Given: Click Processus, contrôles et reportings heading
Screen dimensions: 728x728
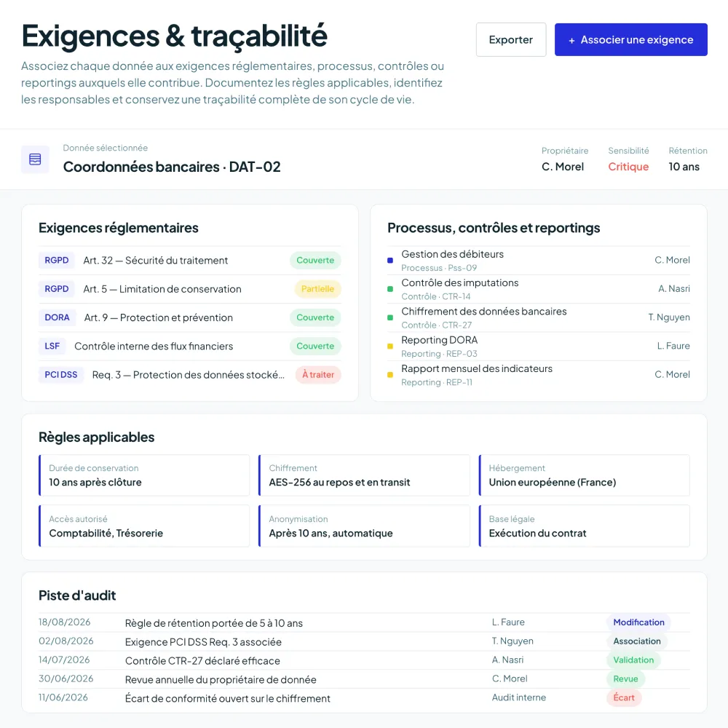Looking at the screenshot, I should [494, 228].
